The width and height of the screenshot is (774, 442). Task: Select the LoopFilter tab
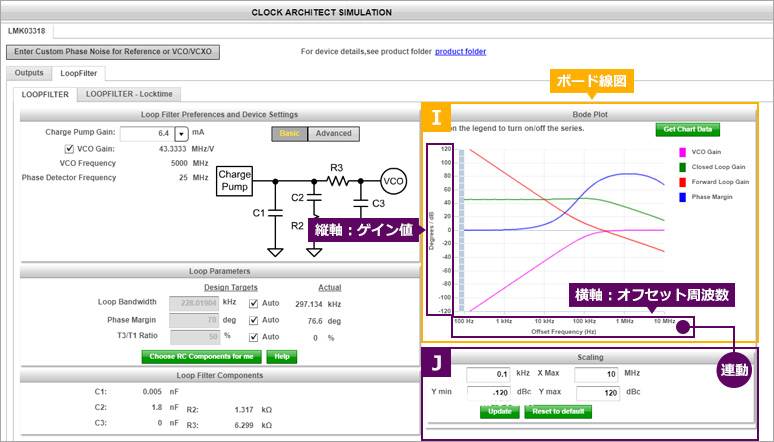click(78, 74)
